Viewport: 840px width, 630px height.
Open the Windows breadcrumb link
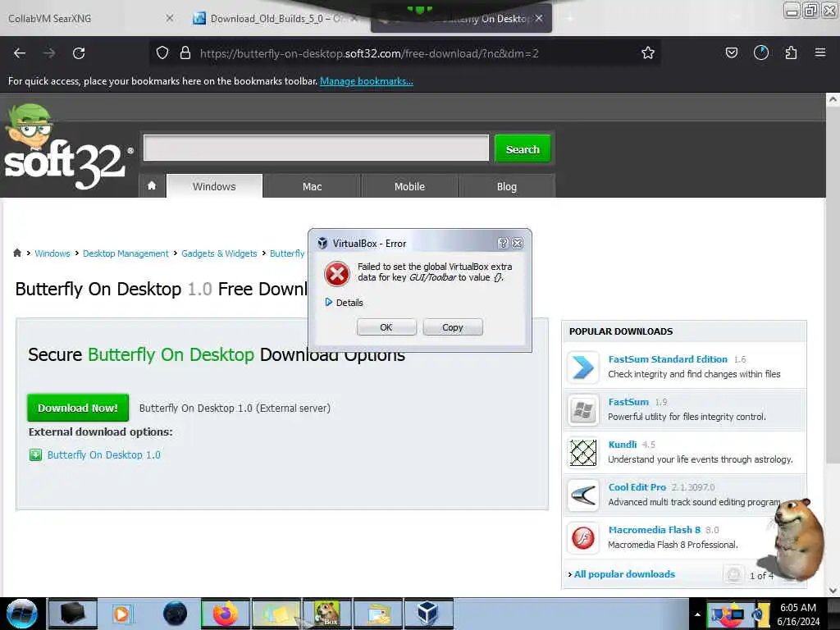pos(52,253)
